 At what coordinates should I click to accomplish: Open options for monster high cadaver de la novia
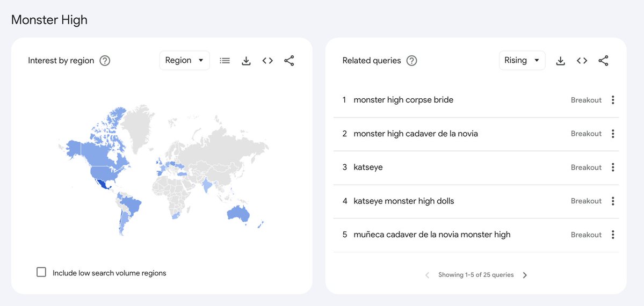tap(613, 134)
